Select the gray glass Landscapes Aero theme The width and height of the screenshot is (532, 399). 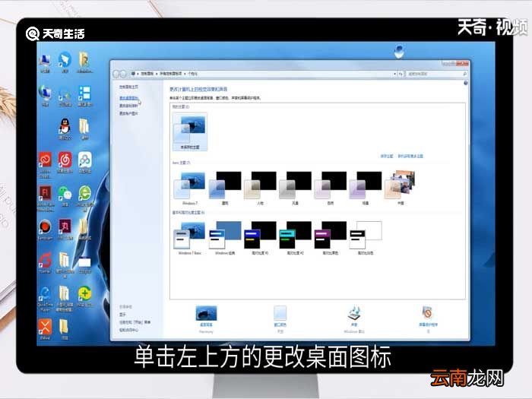(295, 188)
